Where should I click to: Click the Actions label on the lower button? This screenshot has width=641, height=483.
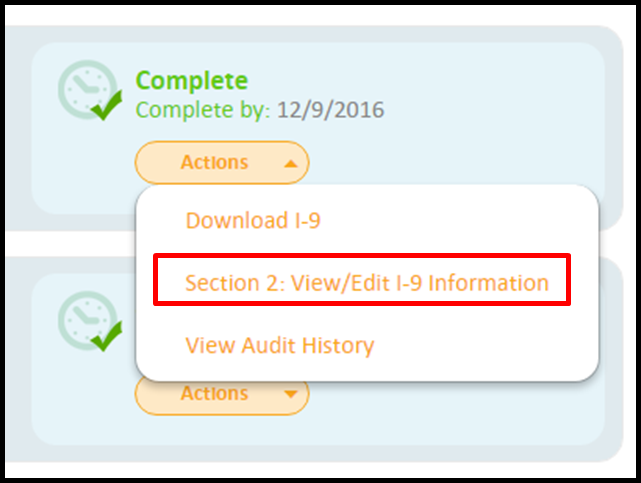(x=214, y=394)
